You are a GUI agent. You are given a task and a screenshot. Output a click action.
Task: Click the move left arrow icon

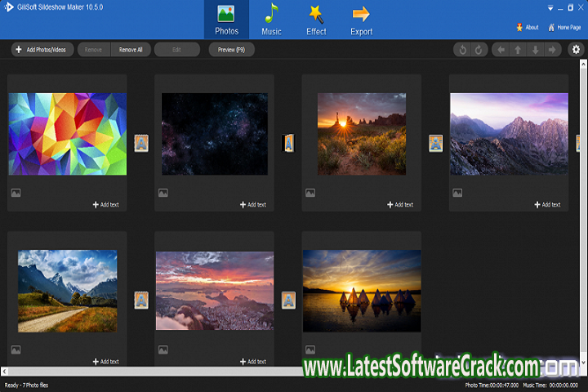coord(500,50)
